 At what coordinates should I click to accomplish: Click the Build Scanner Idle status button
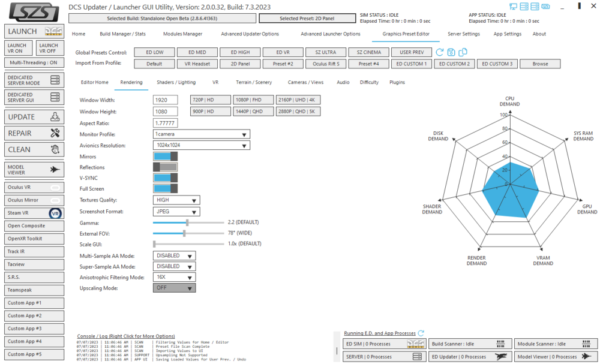pos(470,344)
